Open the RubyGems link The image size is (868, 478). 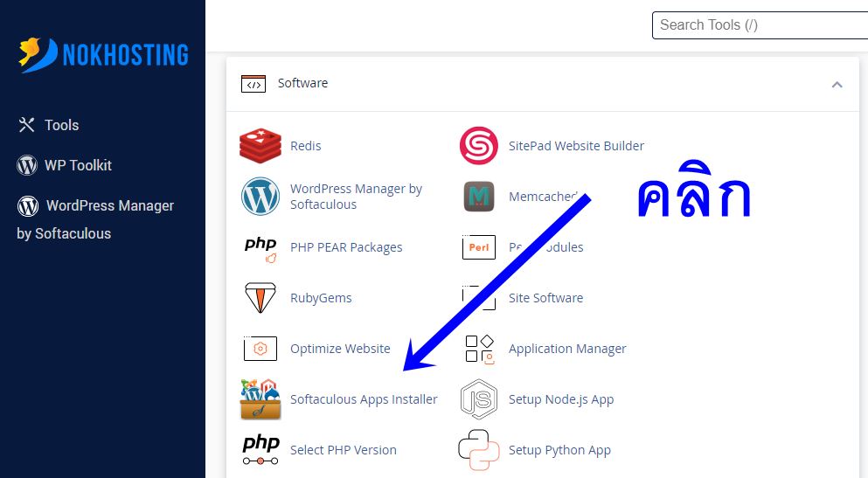pos(321,298)
